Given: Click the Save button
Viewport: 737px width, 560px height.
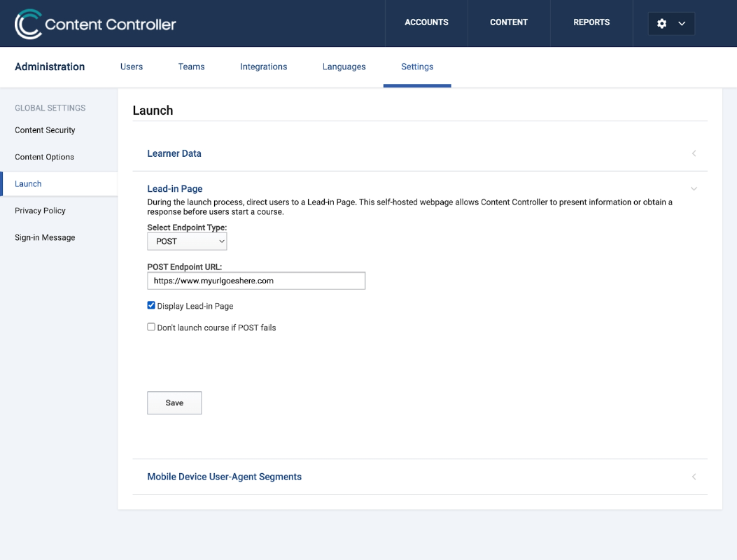Looking at the screenshot, I should [x=174, y=403].
